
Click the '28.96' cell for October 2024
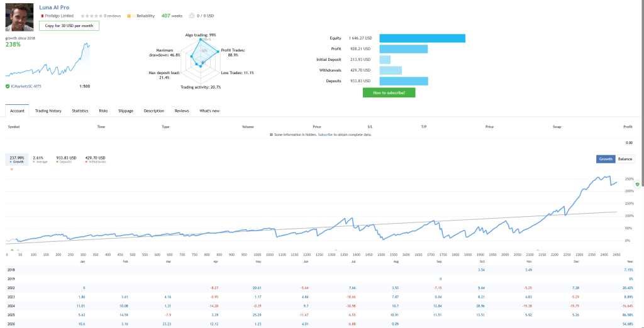pos(480,306)
